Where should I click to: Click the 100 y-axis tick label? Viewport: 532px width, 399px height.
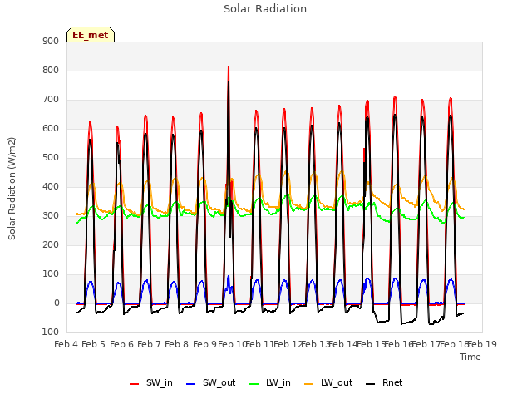51,273
